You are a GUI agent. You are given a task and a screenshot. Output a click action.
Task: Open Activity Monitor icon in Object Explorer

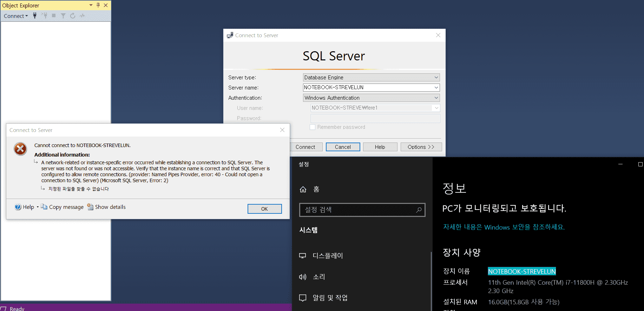82,15
